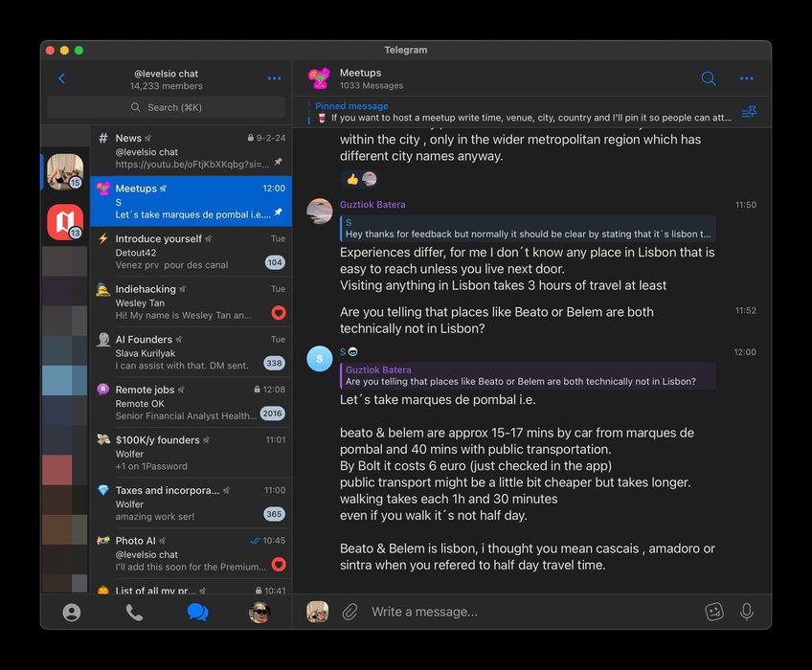Click the @levelsio chat title header
Screen dimensions: 812x670
coord(167,74)
